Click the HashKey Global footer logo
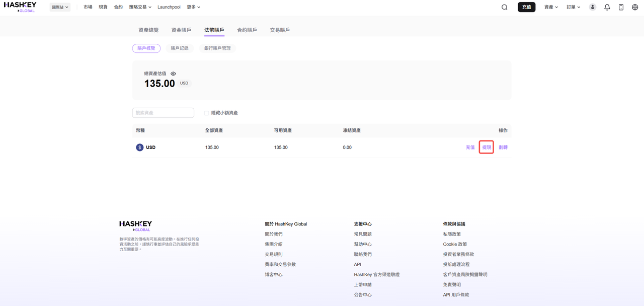The width and height of the screenshot is (644, 306). (135, 225)
